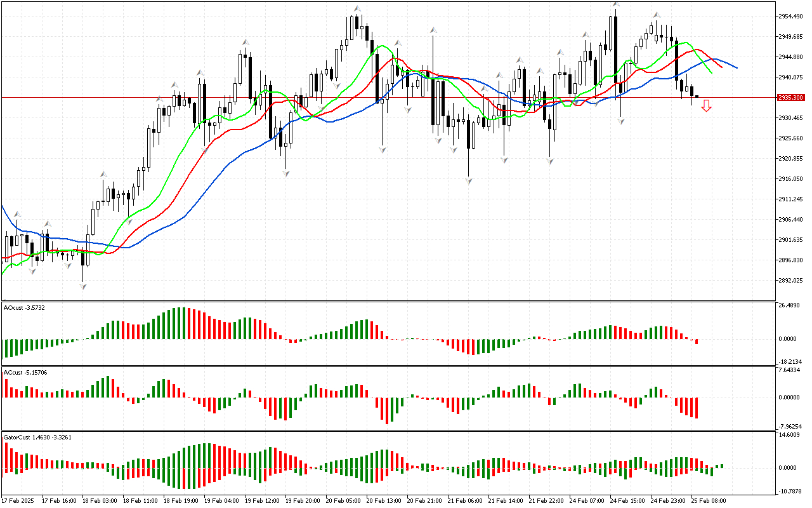Click the 21 Feb 14:00 time label
Viewport: 812px width, 508px height.
coord(506,501)
